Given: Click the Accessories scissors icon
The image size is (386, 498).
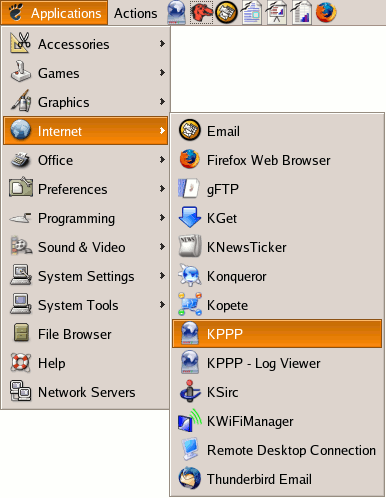Looking at the screenshot, I should pyautogui.click(x=21, y=43).
